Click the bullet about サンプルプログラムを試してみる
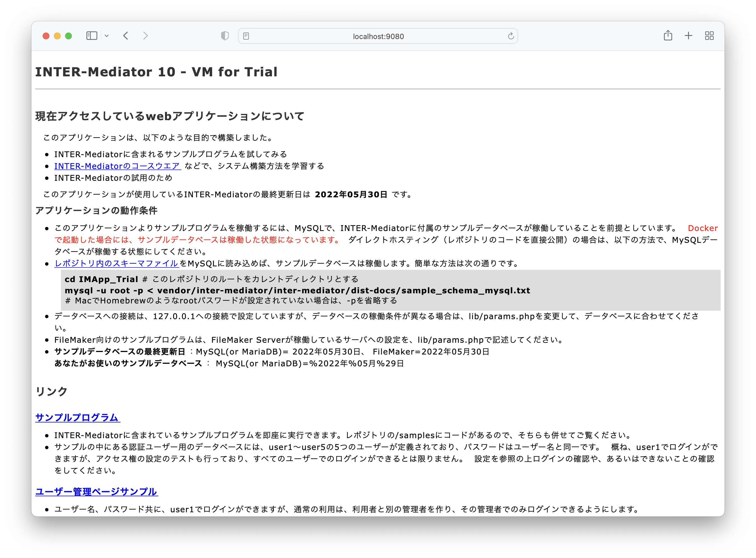756x558 pixels. click(x=171, y=154)
